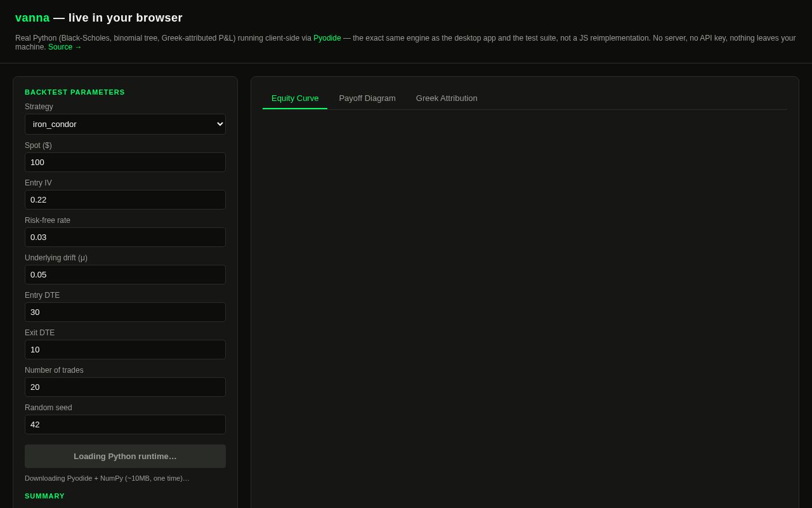The image size is (812, 508).
Task: Click the 'vanna' title text
Action: point(32,18)
